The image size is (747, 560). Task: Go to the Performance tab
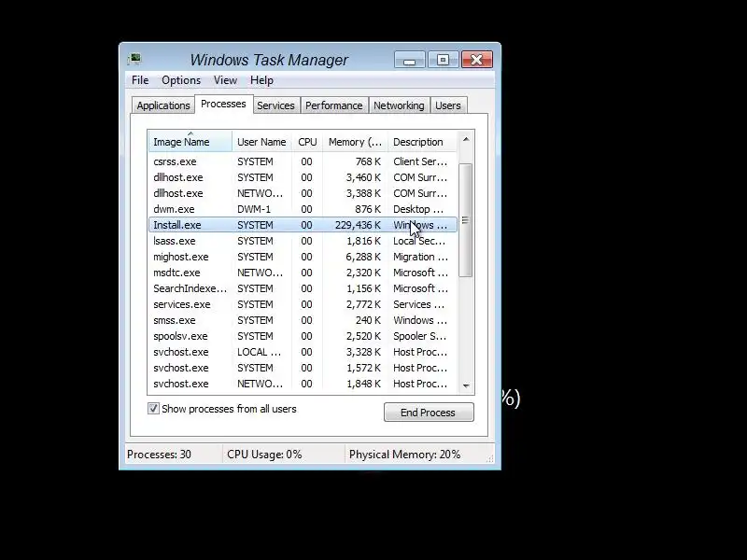(334, 105)
